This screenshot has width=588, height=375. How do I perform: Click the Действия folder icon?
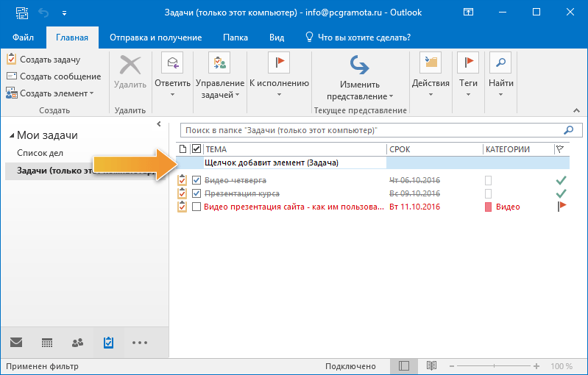[x=431, y=63]
